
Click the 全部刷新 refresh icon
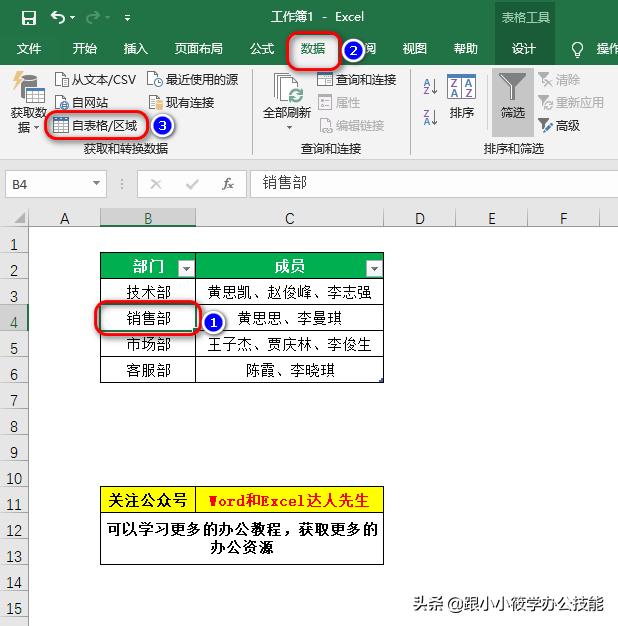pos(287,88)
